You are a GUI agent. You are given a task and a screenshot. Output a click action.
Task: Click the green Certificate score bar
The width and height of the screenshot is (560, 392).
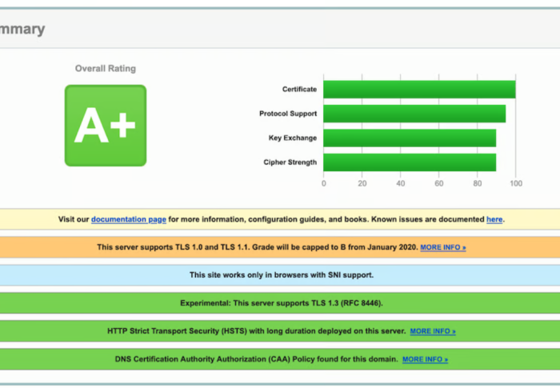(419, 90)
